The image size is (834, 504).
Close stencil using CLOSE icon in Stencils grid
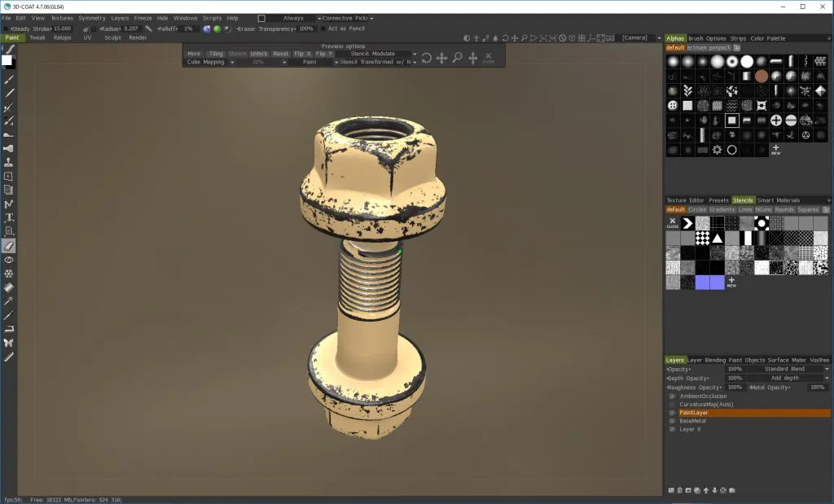pos(673,223)
